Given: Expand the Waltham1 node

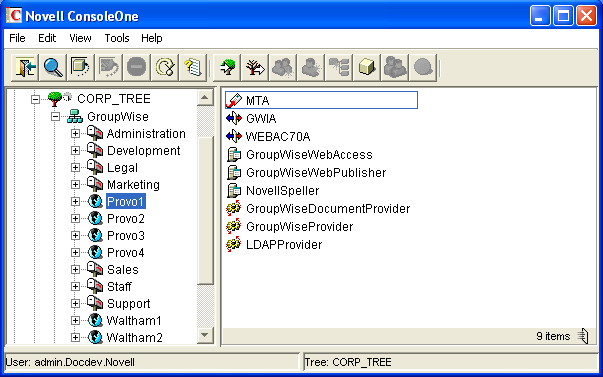Looking at the screenshot, I should 75,320.
